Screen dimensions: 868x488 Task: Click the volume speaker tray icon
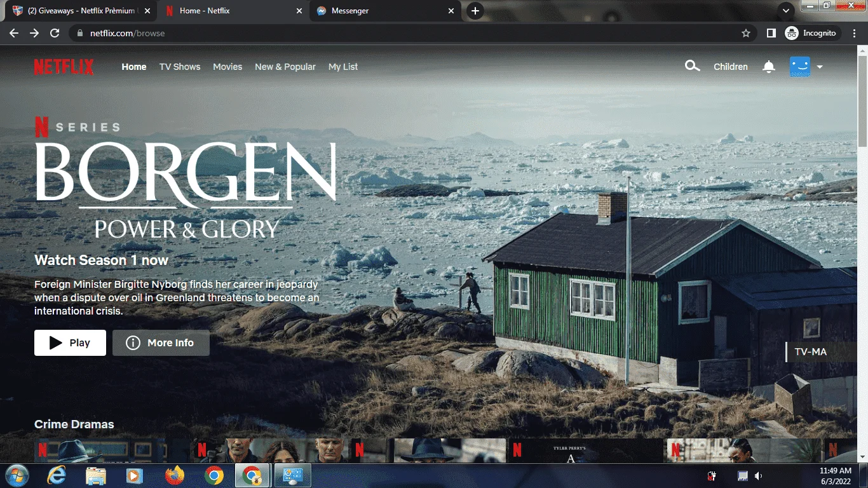758,476
